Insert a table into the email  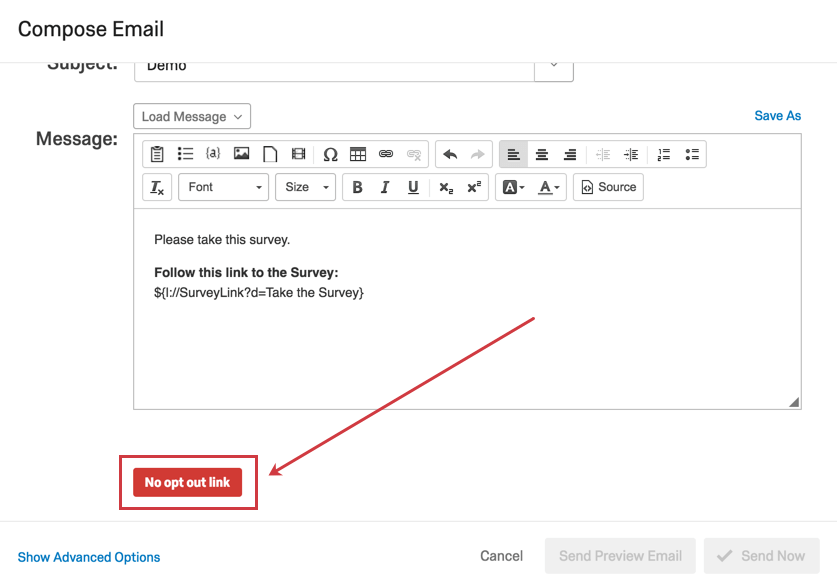(x=358, y=154)
